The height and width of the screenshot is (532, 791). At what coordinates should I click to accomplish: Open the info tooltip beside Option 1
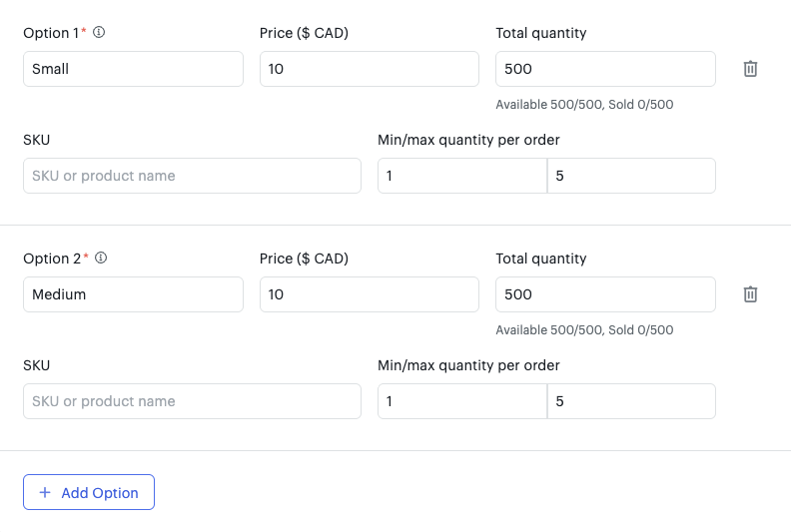pyautogui.click(x=99, y=32)
